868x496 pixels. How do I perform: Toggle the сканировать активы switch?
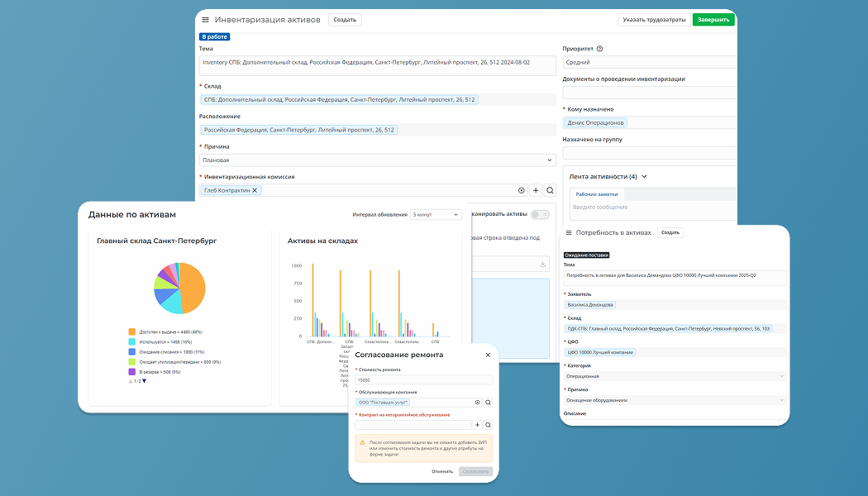click(540, 214)
